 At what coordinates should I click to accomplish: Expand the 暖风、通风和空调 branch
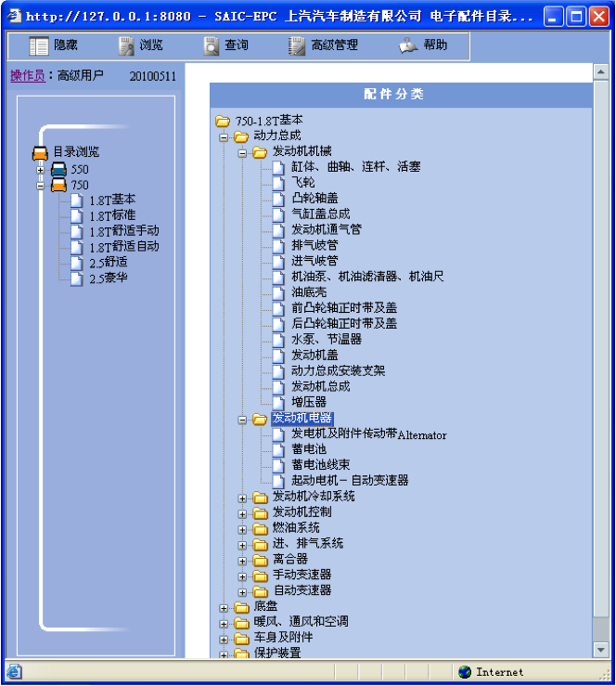pos(224,624)
